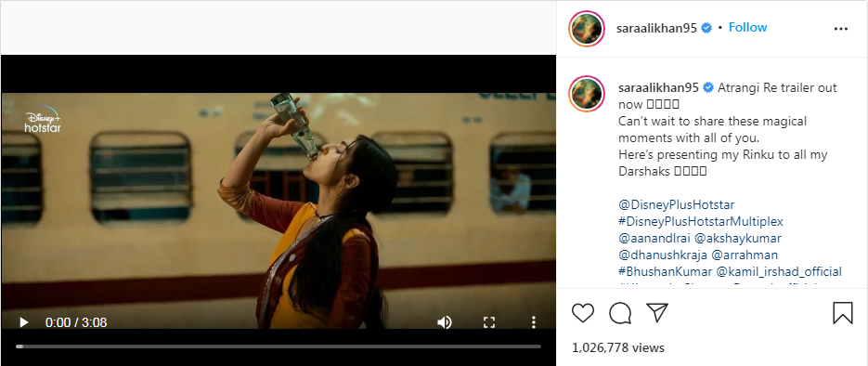868x366 pixels.
Task: Open post options ellipsis in header
Action: 841,29
